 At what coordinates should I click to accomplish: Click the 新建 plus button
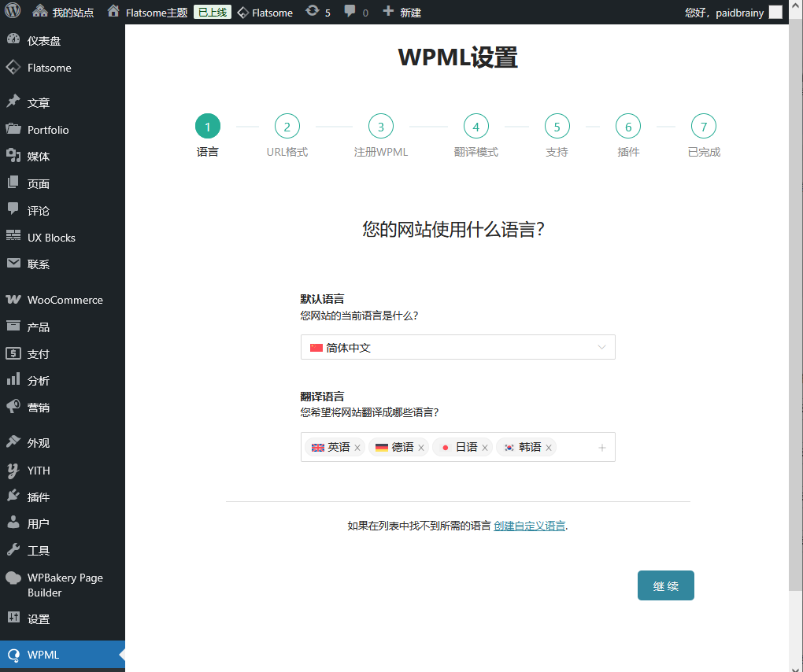(402, 13)
